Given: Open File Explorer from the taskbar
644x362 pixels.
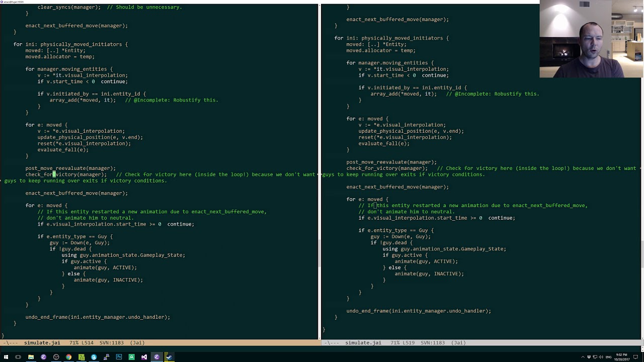Looking at the screenshot, I should 31,357.
